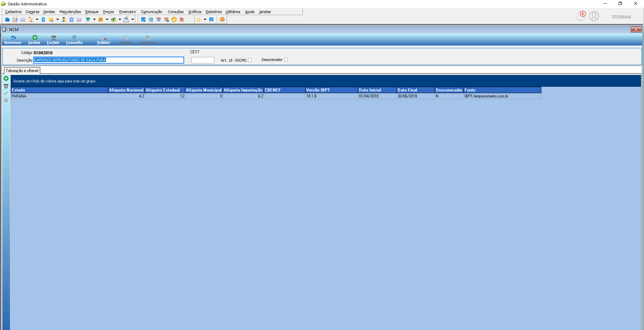Open the favorites star icon

click(x=199, y=19)
